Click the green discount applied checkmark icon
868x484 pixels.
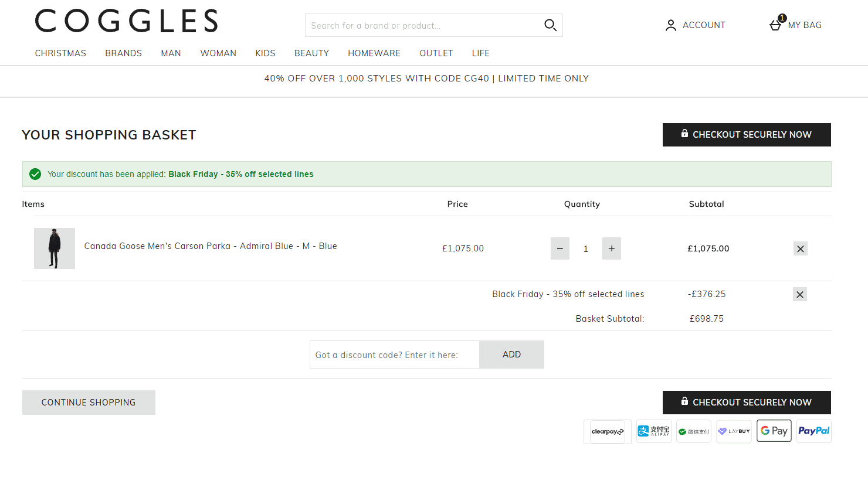pyautogui.click(x=35, y=174)
